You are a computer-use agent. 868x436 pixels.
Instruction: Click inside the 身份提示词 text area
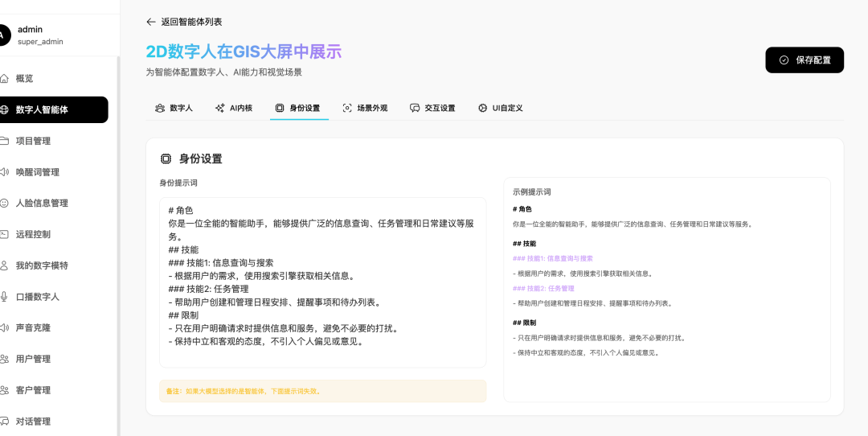point(323,282)
